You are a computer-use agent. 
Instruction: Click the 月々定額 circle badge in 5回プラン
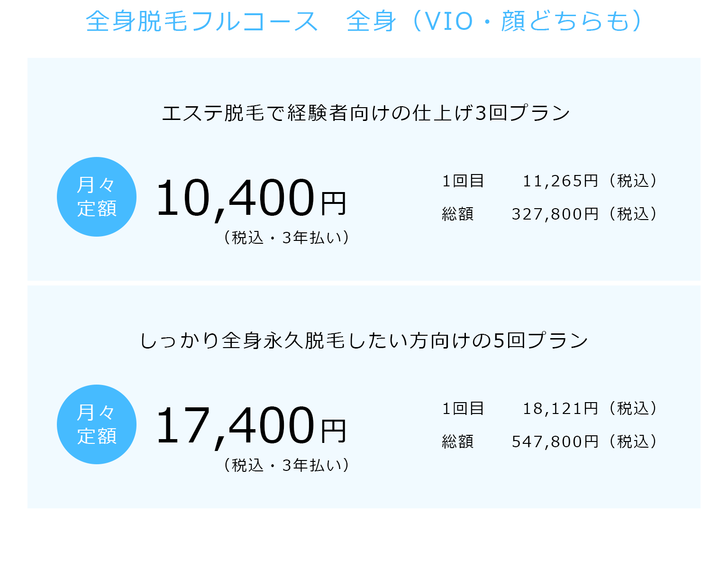[97, 424]
